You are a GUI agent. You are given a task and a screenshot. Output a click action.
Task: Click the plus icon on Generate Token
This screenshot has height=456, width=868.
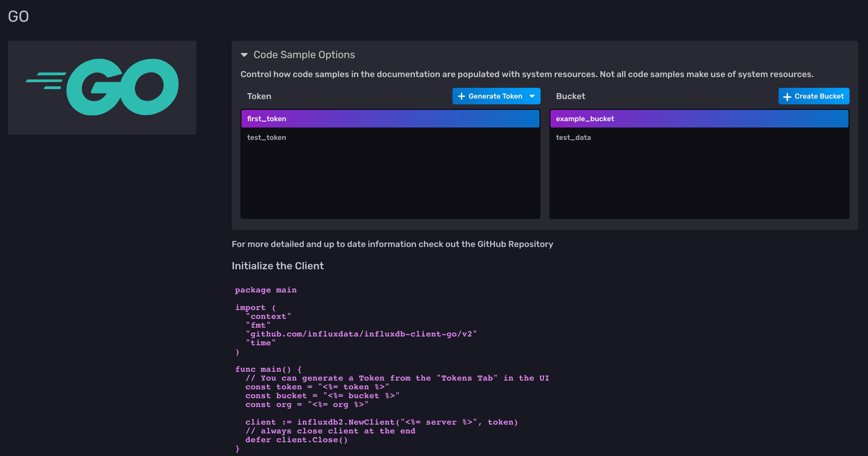click(462, 96)
